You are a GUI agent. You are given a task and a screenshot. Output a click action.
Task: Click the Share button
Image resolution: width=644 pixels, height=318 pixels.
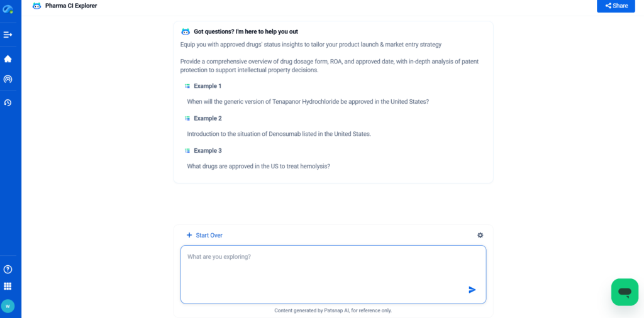pyautogui.click(x=616, y=6)
